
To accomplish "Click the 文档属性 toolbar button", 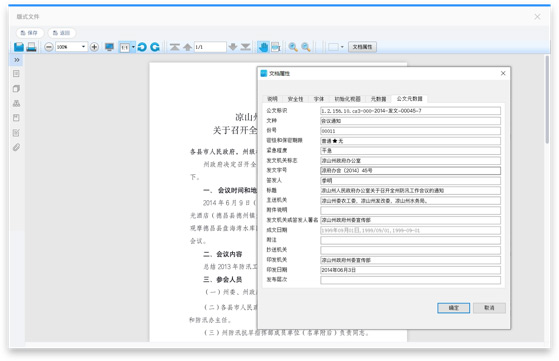I will tap(362, 47).
